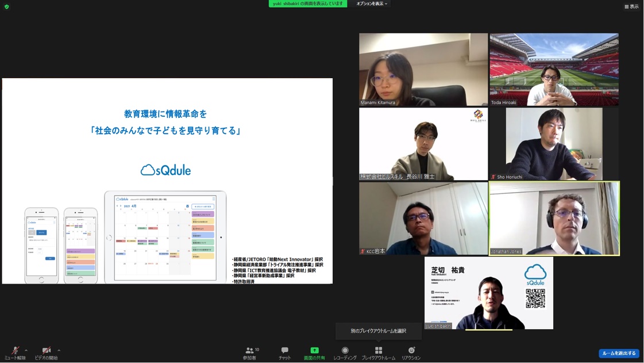Open audio options arrow beside mute
644x363 pixels.
tap(26, 351)
